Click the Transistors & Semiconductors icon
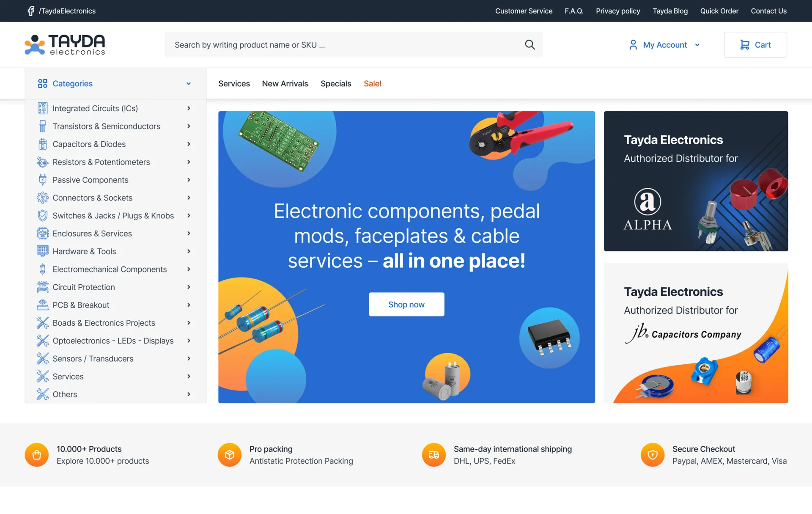 [x=43, y=126]
